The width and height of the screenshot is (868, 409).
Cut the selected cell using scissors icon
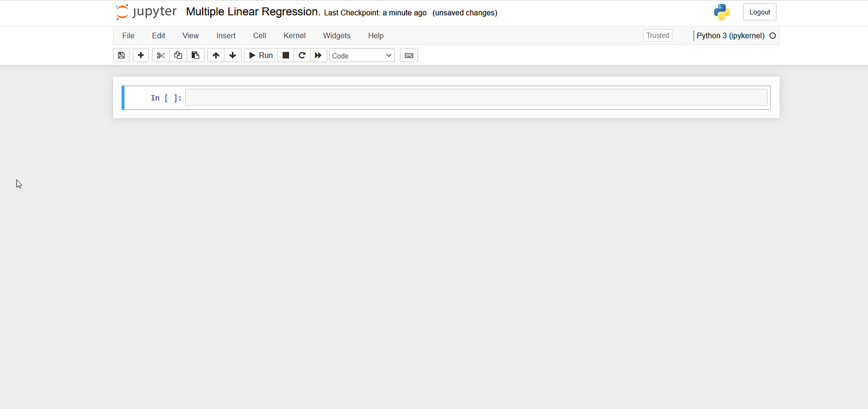tap(160, 55)
